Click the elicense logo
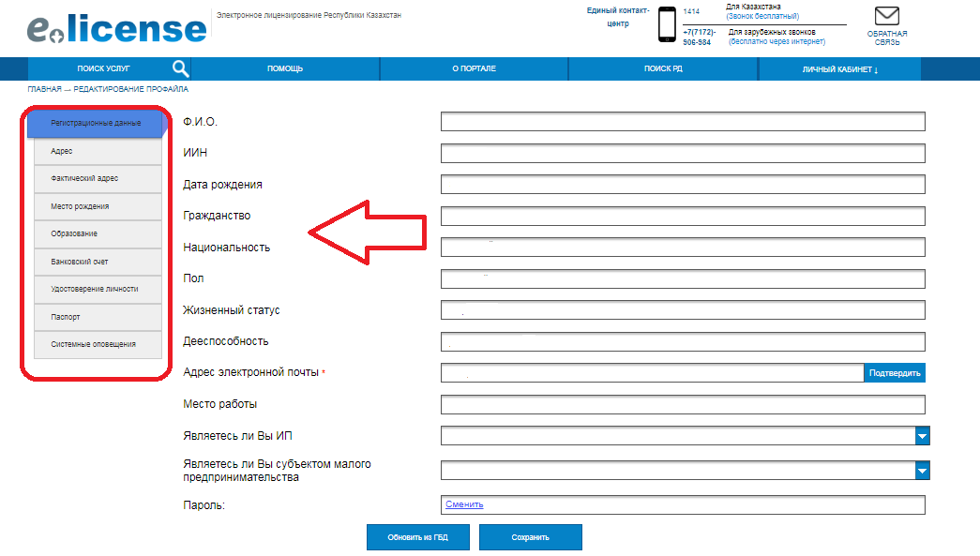The image size is (980, 556). pyautogui.click(x=116, y=28)
